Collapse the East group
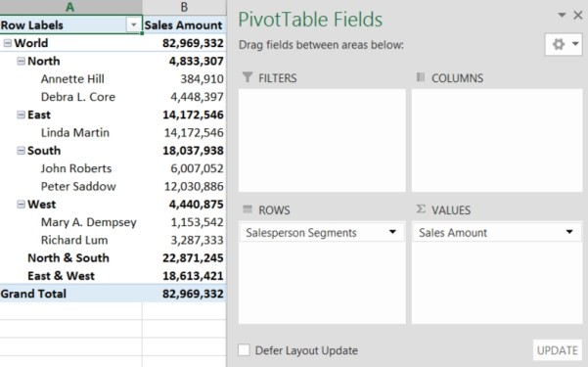 (x=21, y=115)
